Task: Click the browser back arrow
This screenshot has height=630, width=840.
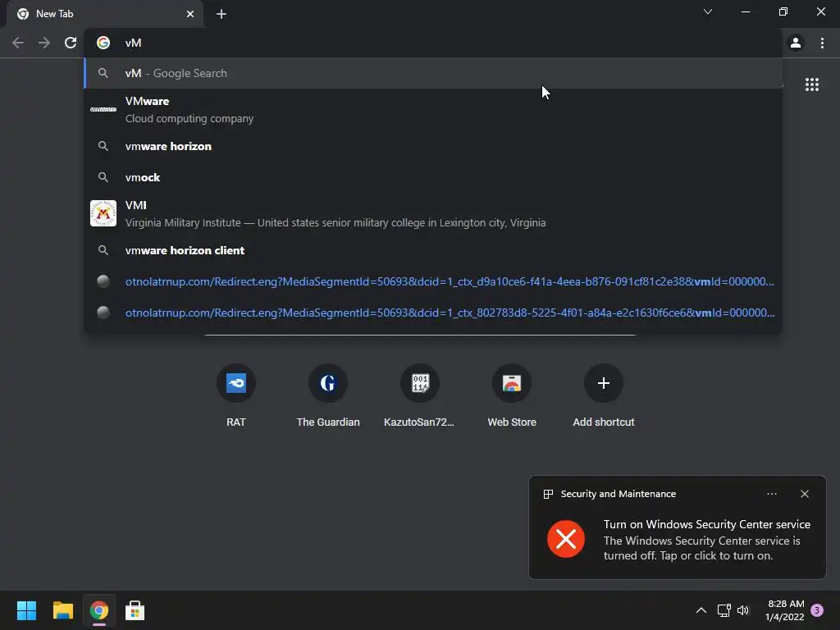Action: (x=18, y=43)
